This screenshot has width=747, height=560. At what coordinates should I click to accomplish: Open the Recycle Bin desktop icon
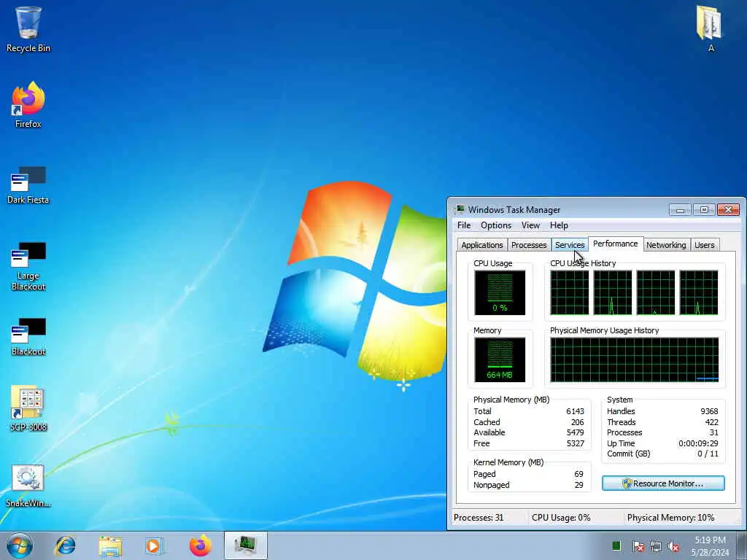tap(28, 29)
